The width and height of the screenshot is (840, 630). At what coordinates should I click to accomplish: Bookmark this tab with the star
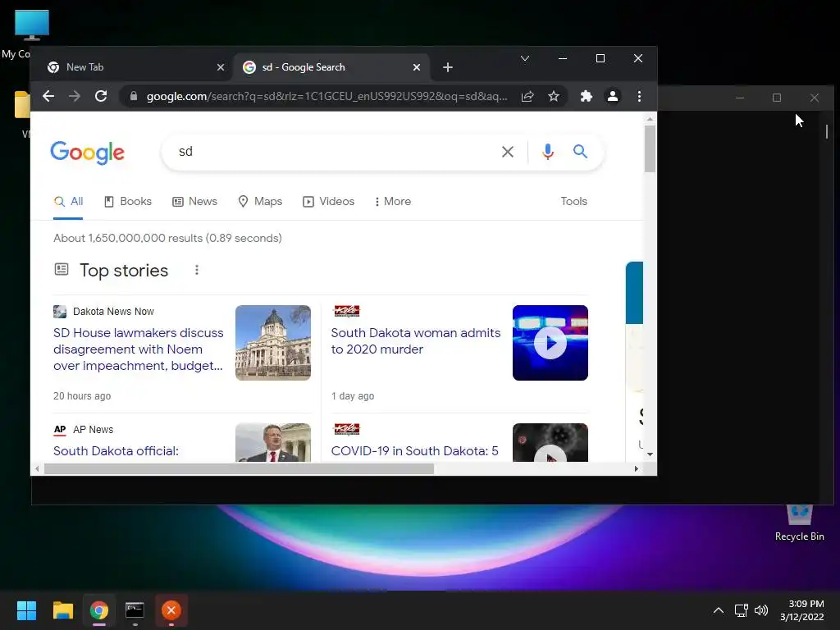[x=554, y=97]
